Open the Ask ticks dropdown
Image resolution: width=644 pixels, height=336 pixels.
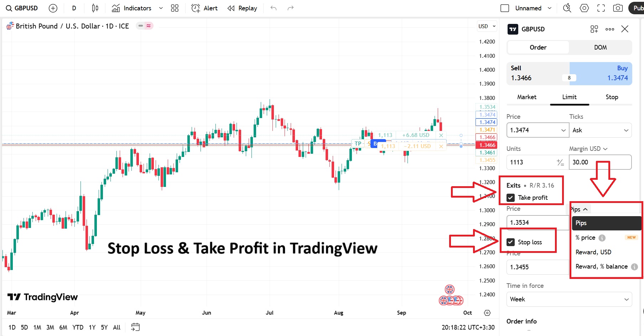coord(601,130)
